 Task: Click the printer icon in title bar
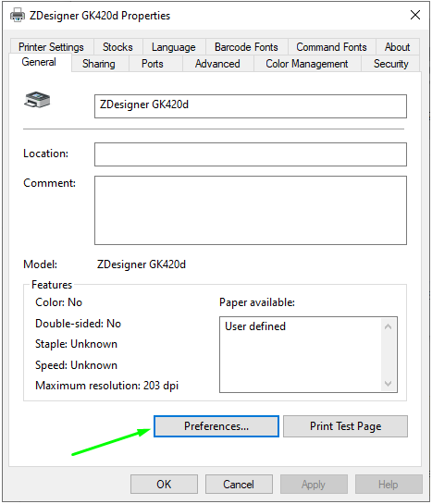click(18, 15)
